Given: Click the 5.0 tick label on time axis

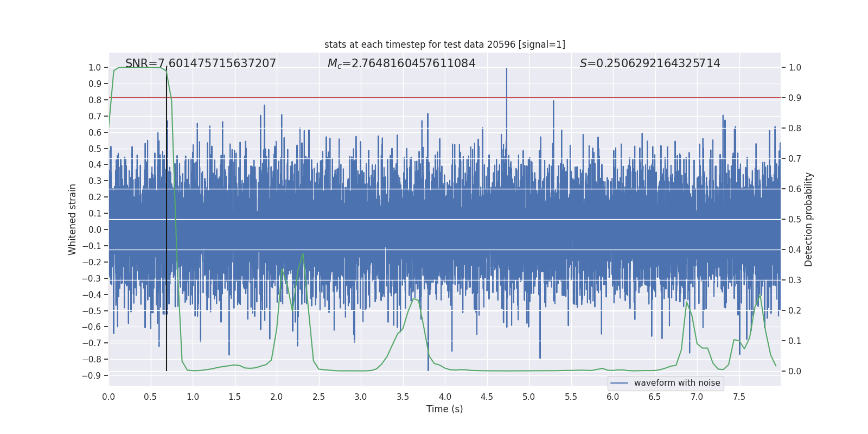Looking at the screenshot, I should click(x=528, y=397).
